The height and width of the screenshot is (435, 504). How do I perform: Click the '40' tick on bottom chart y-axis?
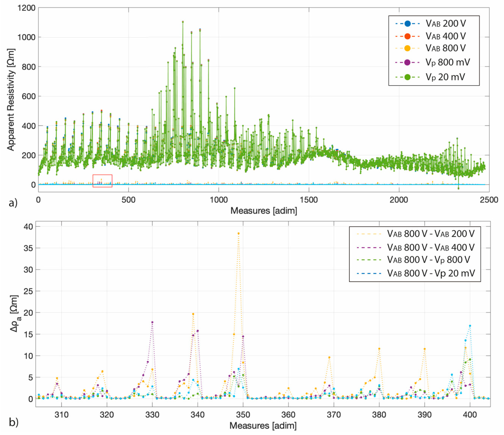28,227
